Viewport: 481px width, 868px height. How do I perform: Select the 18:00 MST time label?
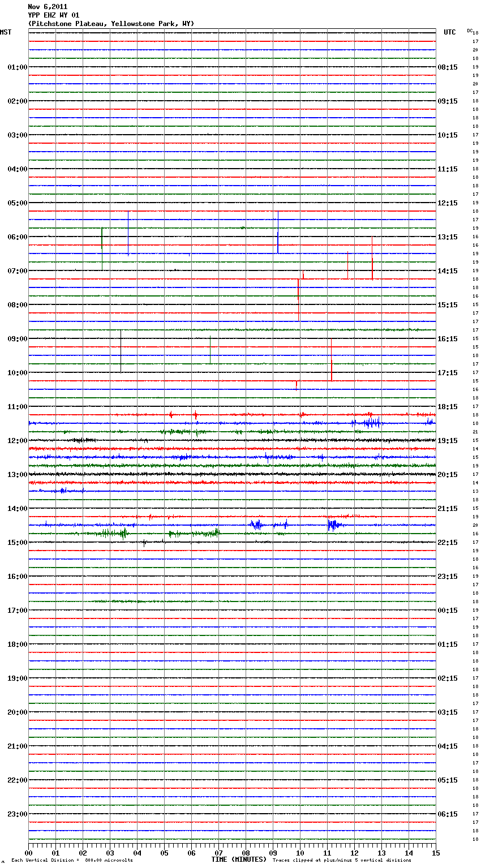pos(18,644)
